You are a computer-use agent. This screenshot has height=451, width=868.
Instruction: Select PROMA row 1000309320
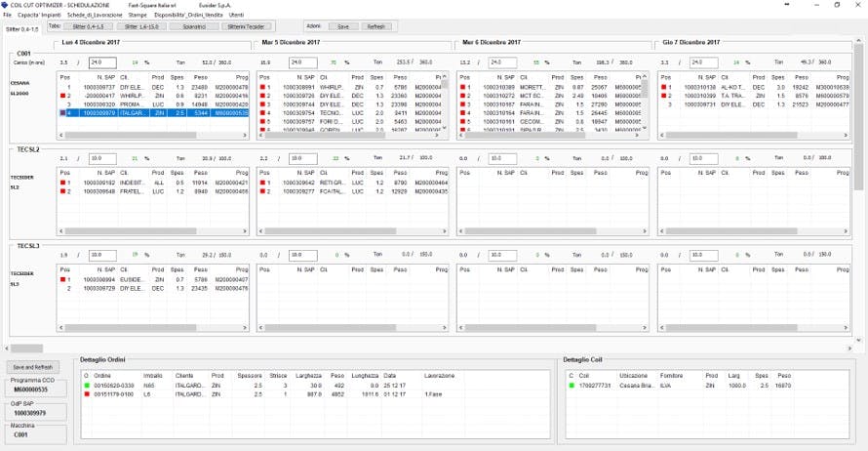click(x=153, y=104)
